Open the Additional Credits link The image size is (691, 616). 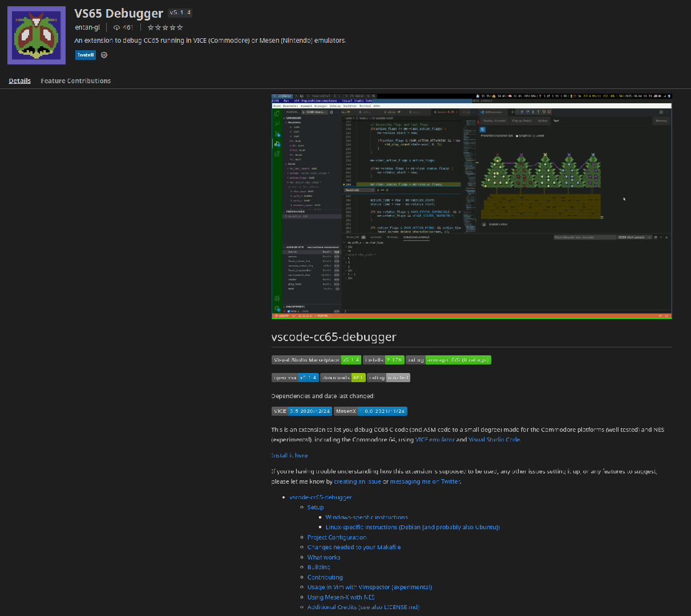click(363, 607)
